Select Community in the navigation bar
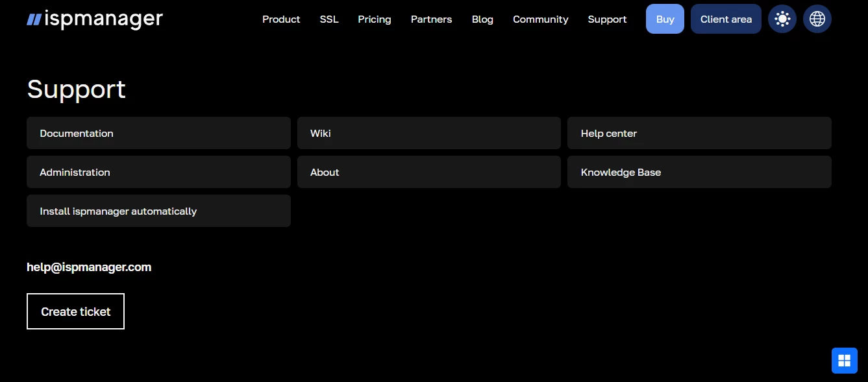Image resolution: width=868 pixels, height=382 pixels. [540, 19]
